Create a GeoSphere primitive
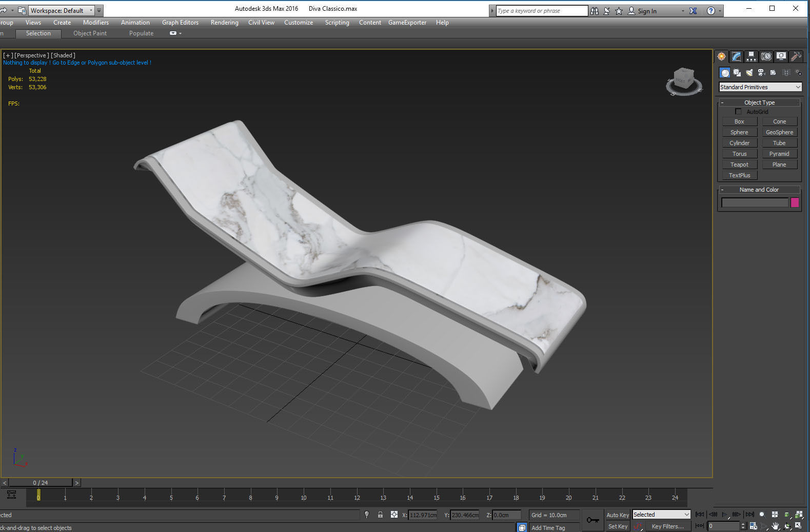The width and height of the screenshot is (810, 532). pos(779,132)
